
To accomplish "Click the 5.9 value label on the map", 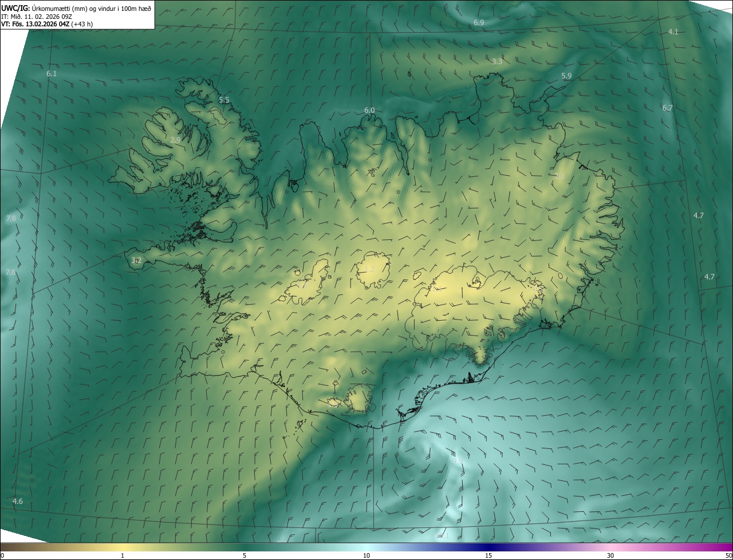I will 566,76.
